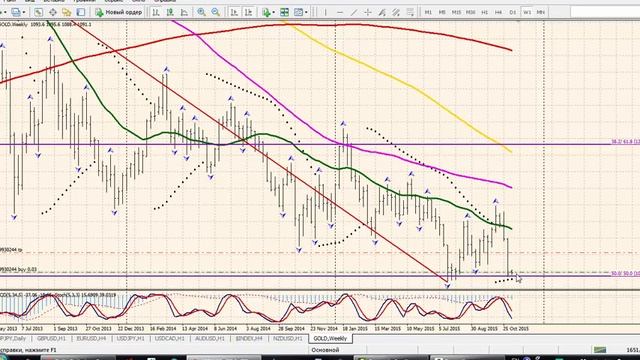The width and height of the screenshot is (640, 360).
Task: Select the active W1 weekly timeframe
Action: (x=527, y=12)
